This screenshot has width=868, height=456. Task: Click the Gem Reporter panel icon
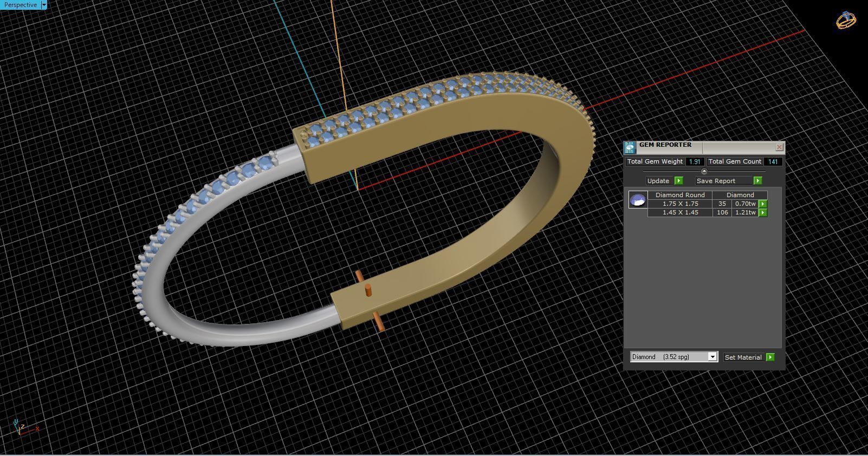630,148
